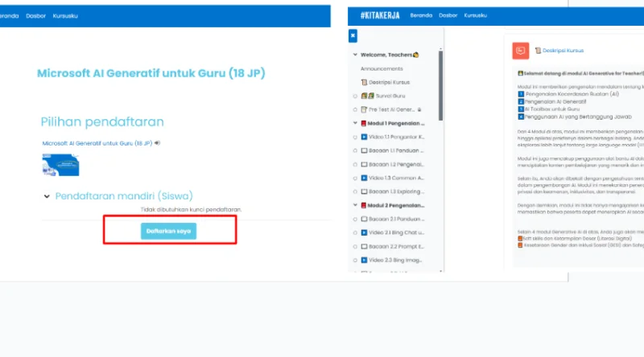Select 'Video 1.1 Pengantar K...' text
This screenshot has height=357, width=644.
(x=396, y=137)
